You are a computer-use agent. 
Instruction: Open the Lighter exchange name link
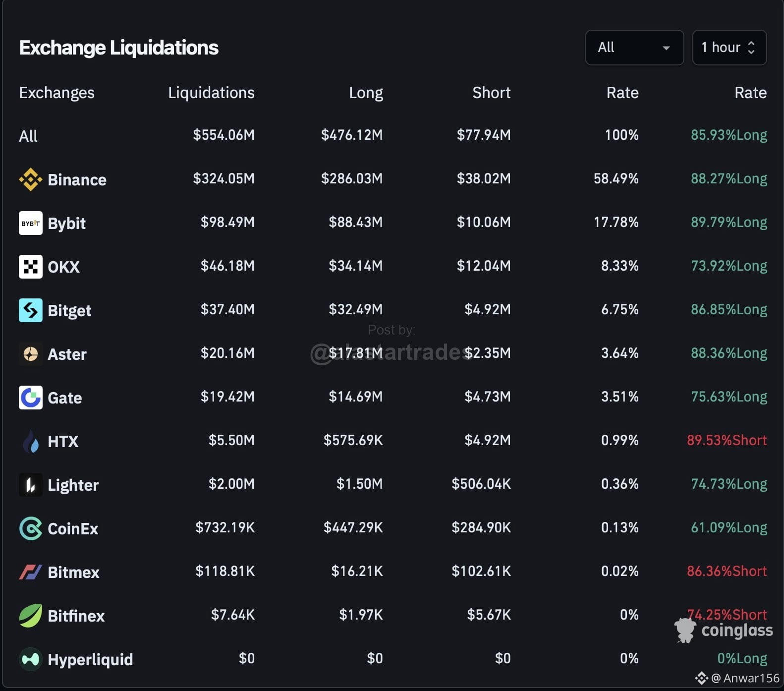point(73,485)
